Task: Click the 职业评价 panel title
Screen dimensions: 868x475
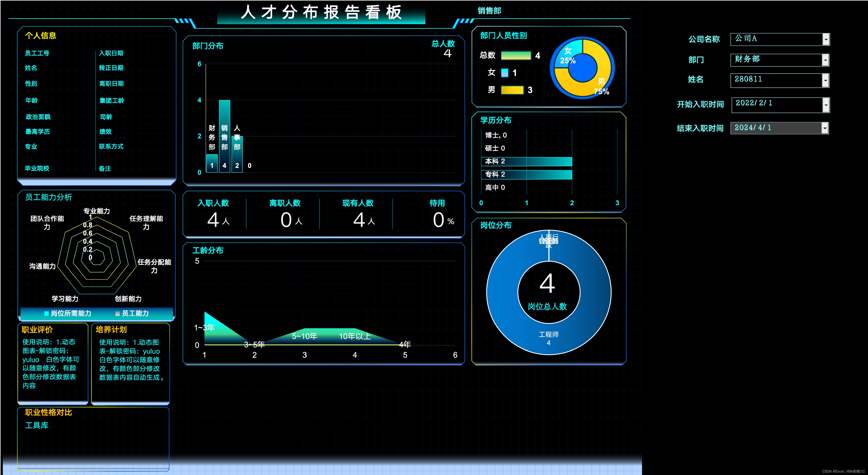Action: pos(37,330)
